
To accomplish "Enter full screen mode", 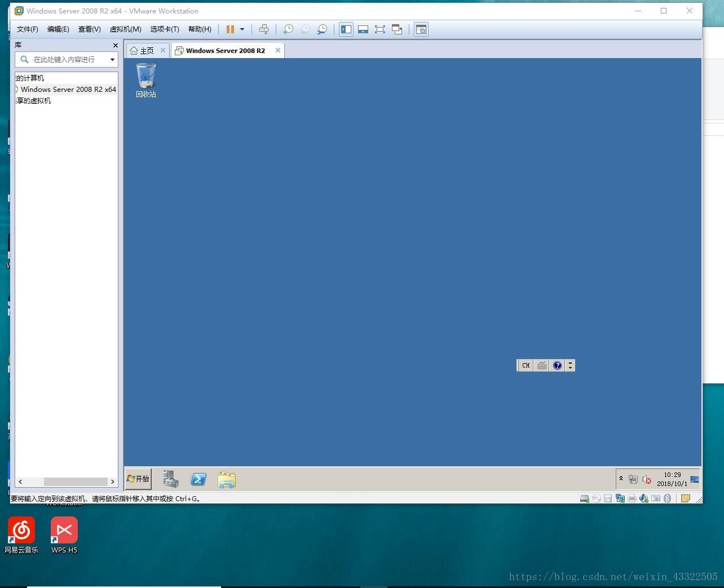I will (380, 29).
